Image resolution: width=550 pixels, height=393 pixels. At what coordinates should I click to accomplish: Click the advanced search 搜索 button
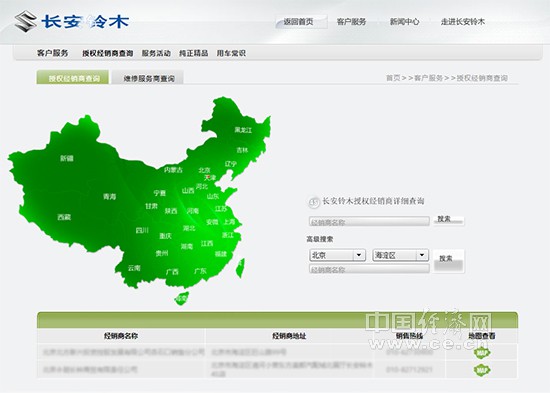449,261
